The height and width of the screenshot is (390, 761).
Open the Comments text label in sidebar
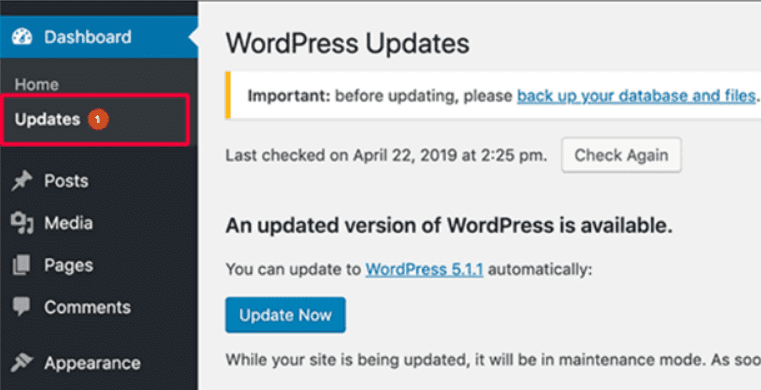pyautogui.click(x=87, y=307)
